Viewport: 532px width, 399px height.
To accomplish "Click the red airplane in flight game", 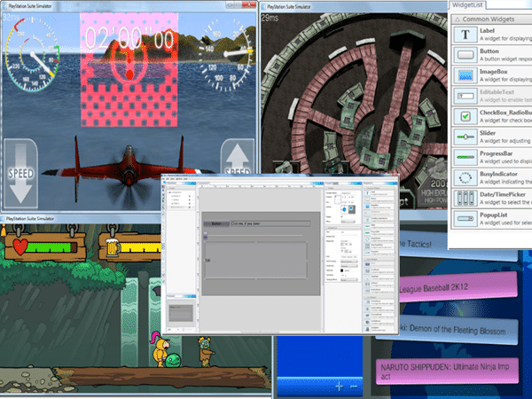I will pos(129,168).
